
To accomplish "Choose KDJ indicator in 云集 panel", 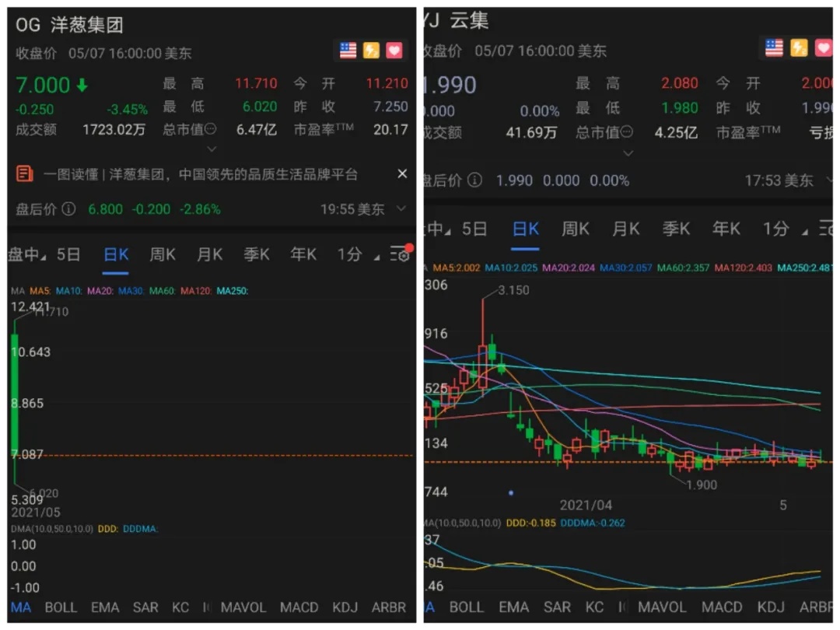I will pyautogui.click(x=771, y=607).
